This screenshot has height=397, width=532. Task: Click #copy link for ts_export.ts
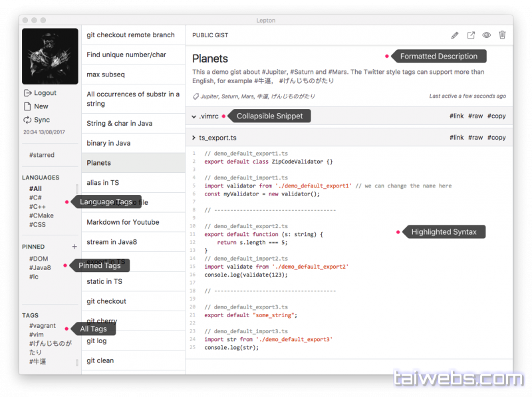click(x=496, y=138)
